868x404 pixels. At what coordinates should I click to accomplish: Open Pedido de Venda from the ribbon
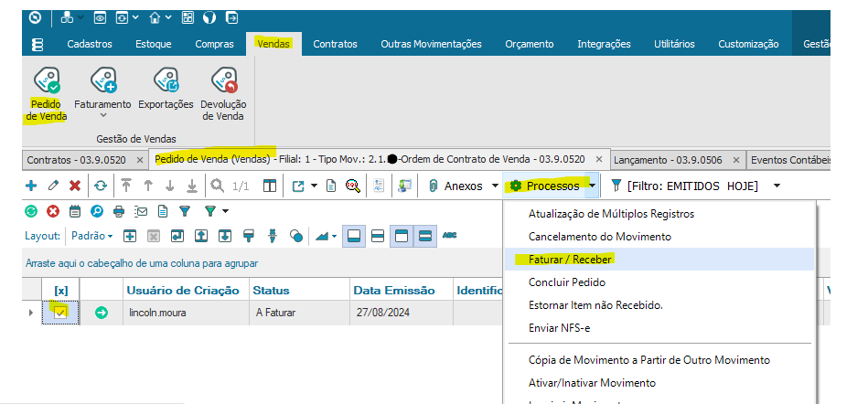(46, 94)
